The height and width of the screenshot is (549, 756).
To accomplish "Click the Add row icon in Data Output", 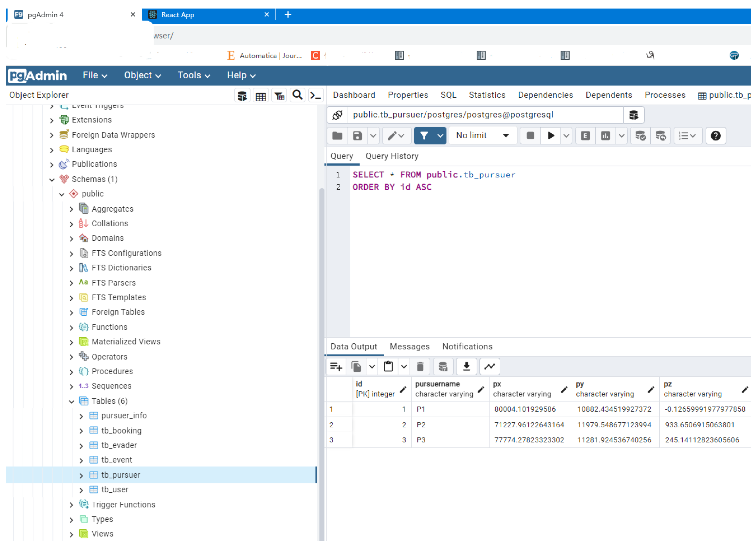I will tap(336, 367).
